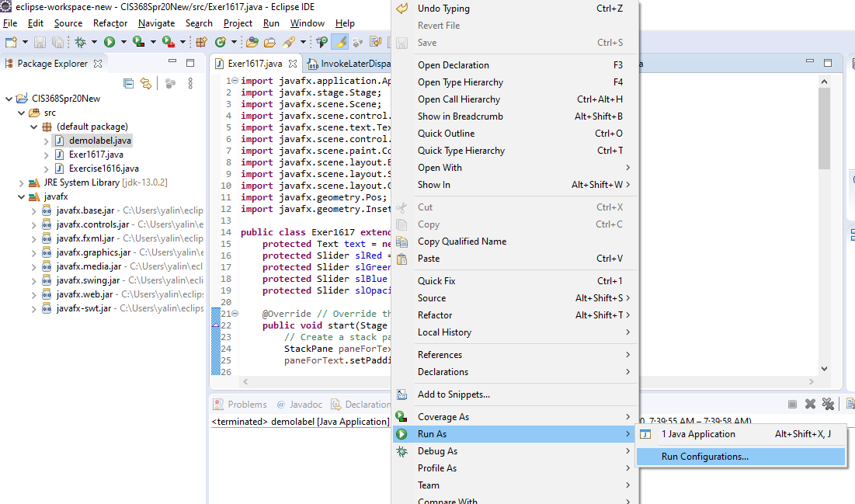
Task: Toggle Mark Occurrences highlighting
Action: 339,43
